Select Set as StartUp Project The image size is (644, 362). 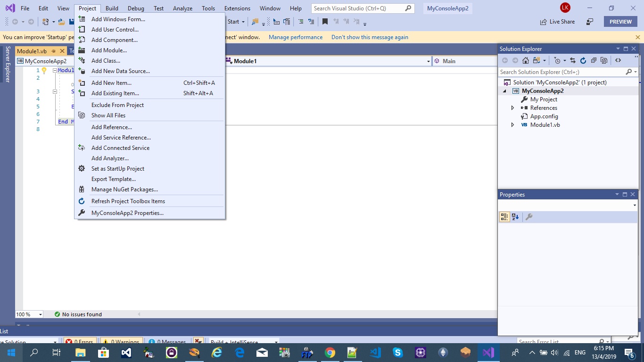150,169
